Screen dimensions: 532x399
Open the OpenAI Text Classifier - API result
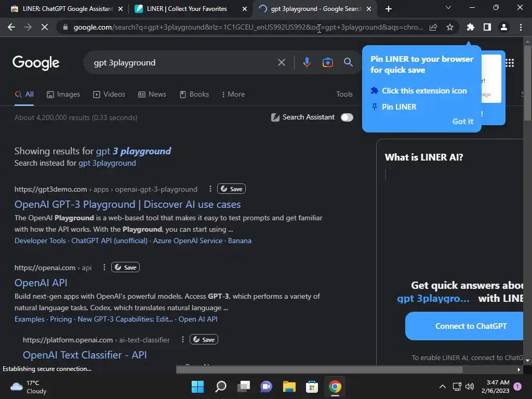[85, 355]
